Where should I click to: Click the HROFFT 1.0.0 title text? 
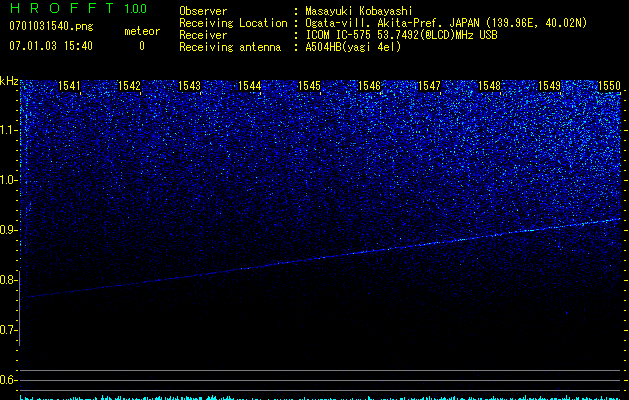(x=78, y=8)
